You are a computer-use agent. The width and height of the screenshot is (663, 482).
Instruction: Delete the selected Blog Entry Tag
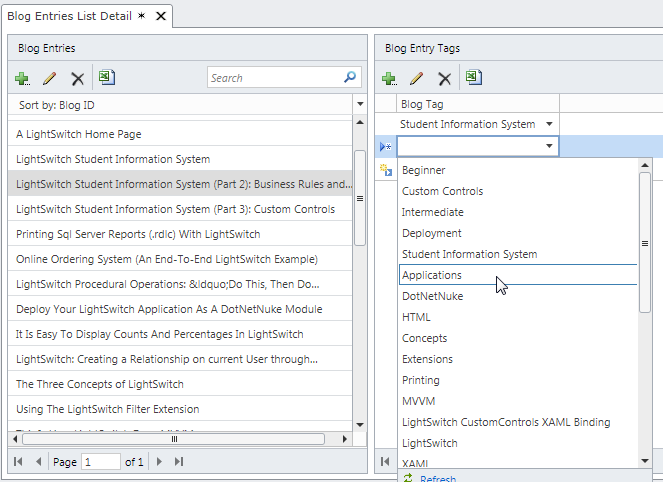point(444,78)
